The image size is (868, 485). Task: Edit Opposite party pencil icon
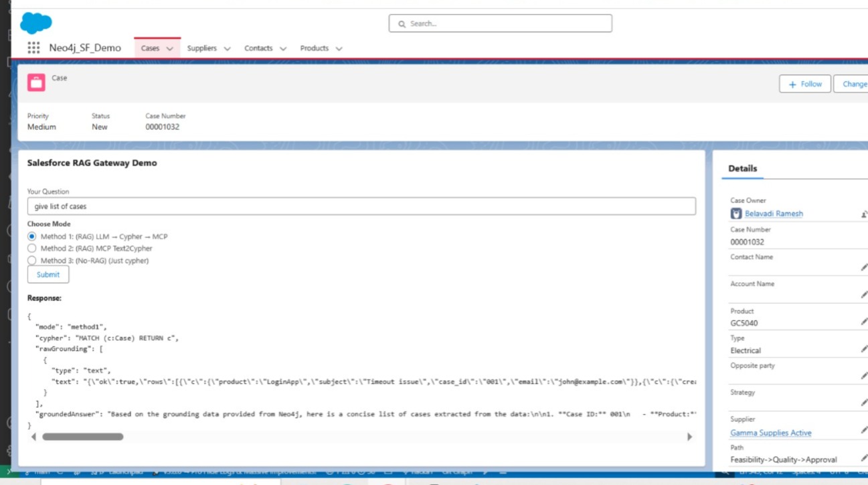[864, 376]
